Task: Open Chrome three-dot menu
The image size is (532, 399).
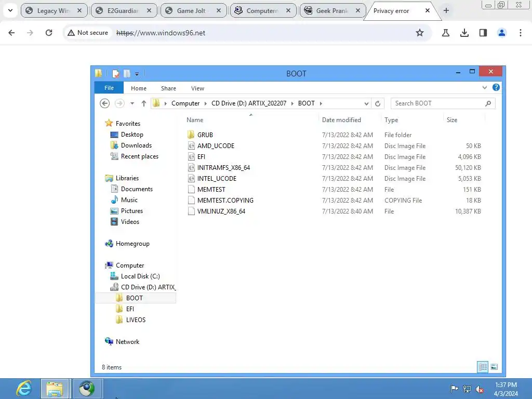Action: (x=520, y=33)
